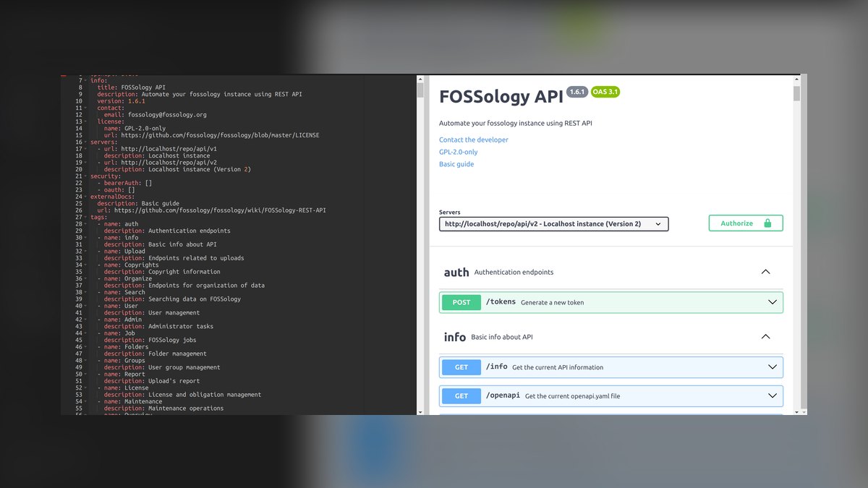868x488 pixels.
Task: Fold the license block at line 13
Action: coord(87,121)
